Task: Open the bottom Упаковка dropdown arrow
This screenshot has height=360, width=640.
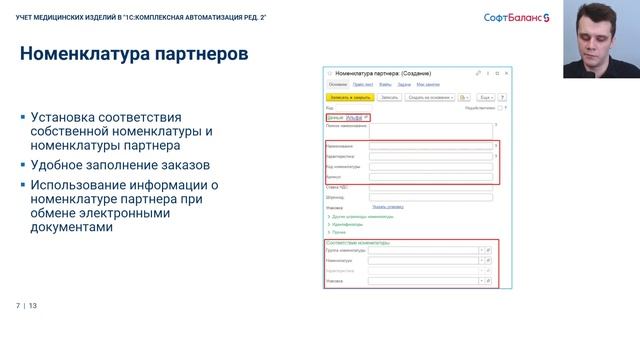Action: [482, 281]
